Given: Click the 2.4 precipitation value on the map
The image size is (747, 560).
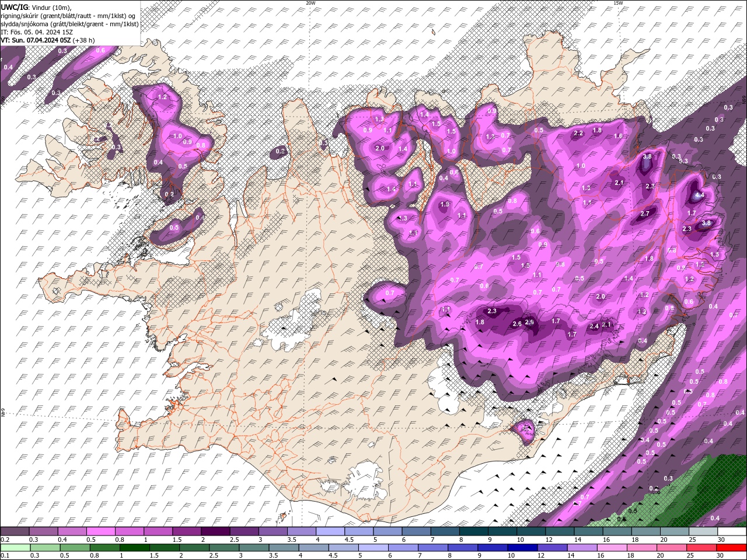Looking at the screenshot, I should (x=594, y=327).
